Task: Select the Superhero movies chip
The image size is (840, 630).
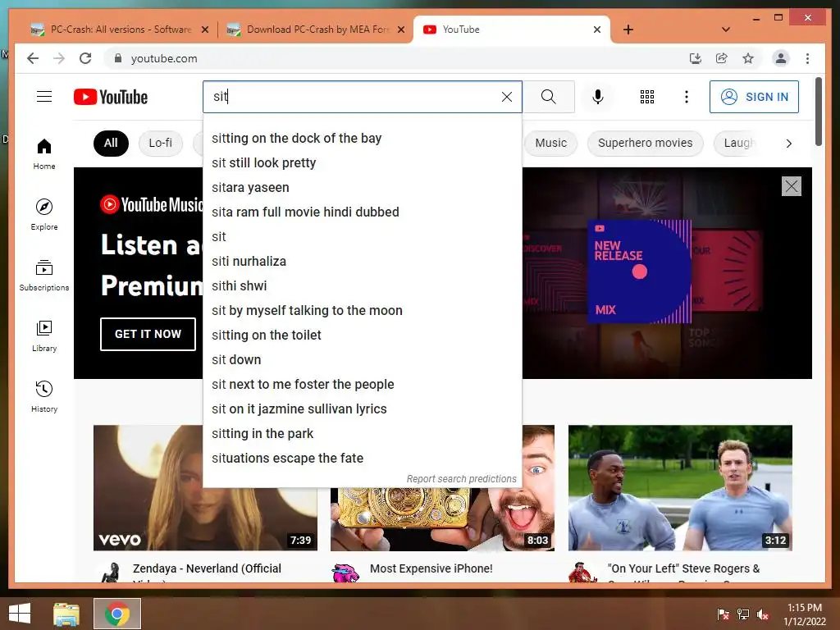Action: click(645, 143)
